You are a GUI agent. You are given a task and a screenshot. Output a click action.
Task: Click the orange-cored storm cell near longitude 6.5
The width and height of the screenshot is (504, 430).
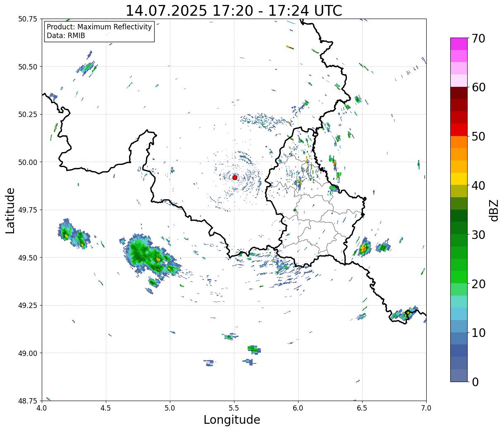[364, 248]
